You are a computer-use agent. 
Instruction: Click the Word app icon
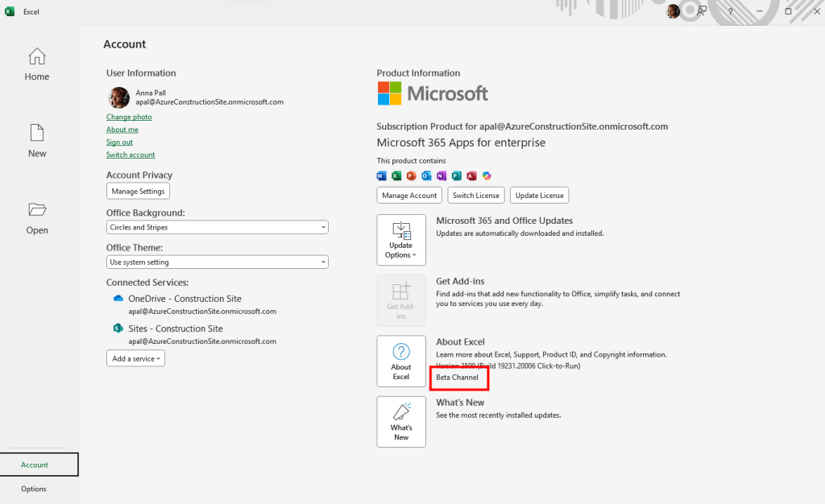tap(381, 176)
